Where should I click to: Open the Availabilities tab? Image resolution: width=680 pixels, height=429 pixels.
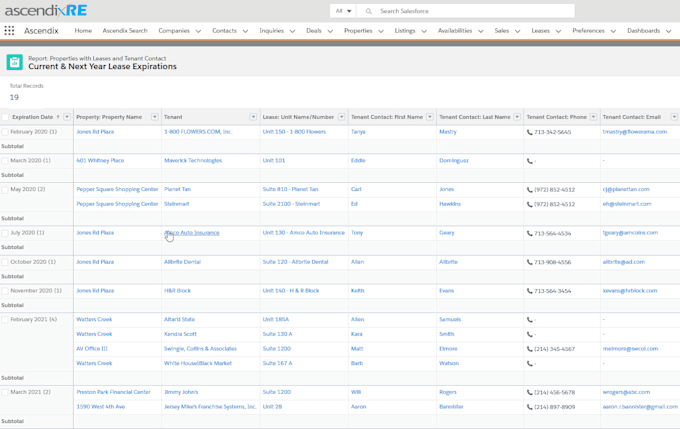455,31
